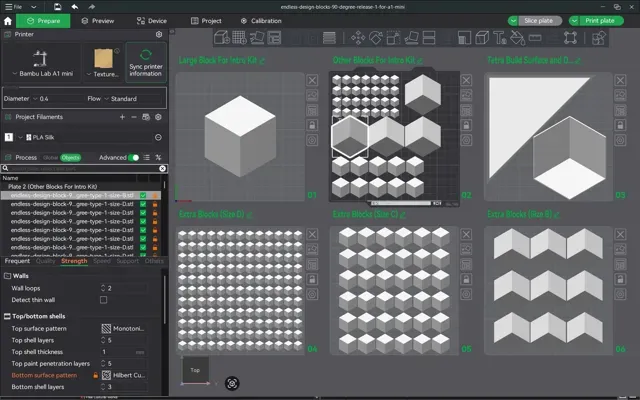Open printer settings gear icon
The height and width of the screenshot is (400, 640).
pyautogui.click(x=159, y=34)
